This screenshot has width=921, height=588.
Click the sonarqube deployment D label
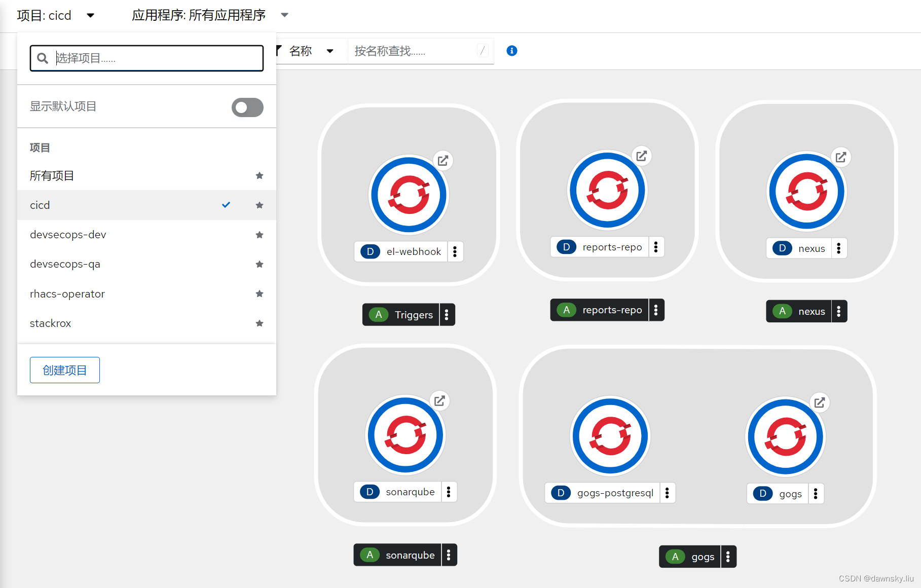[397, 492]
